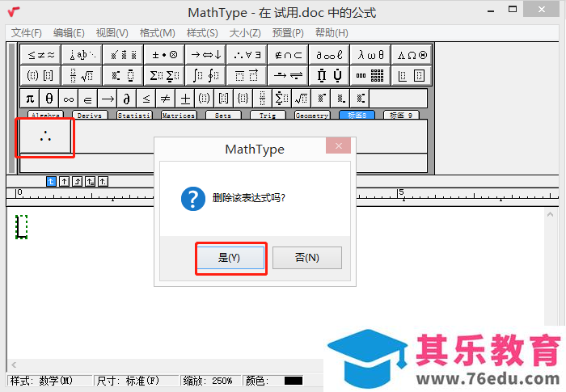
Task: Switch to the Algebra tab
Action: click(x=45, y=115)
